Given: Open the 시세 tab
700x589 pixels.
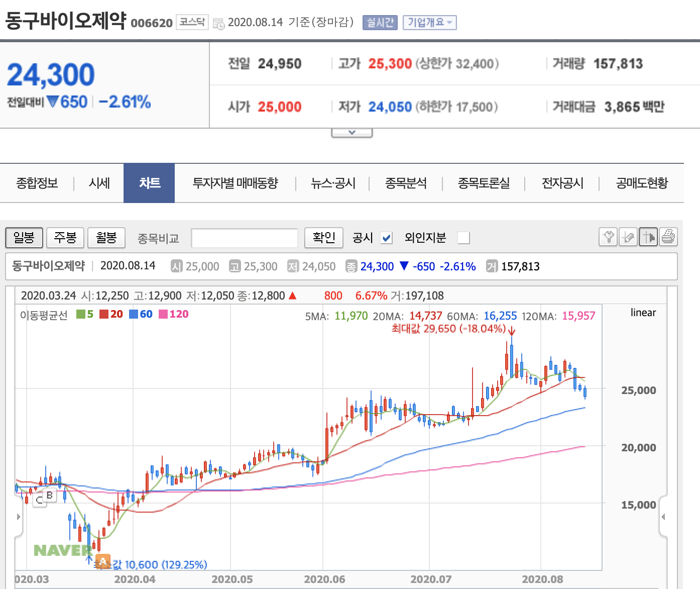Looking at the screenshot, I should (x=99, y=183).
